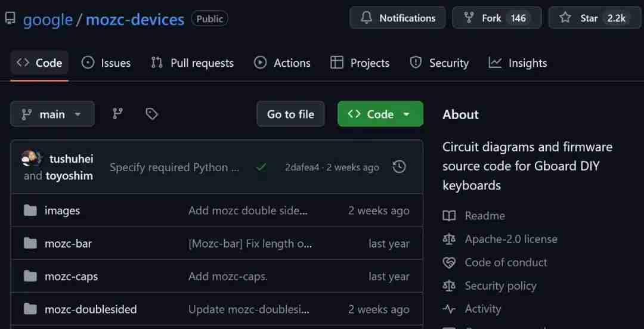Click green checkmark commit status icon
Screen dimensions: 644x329
261,167
